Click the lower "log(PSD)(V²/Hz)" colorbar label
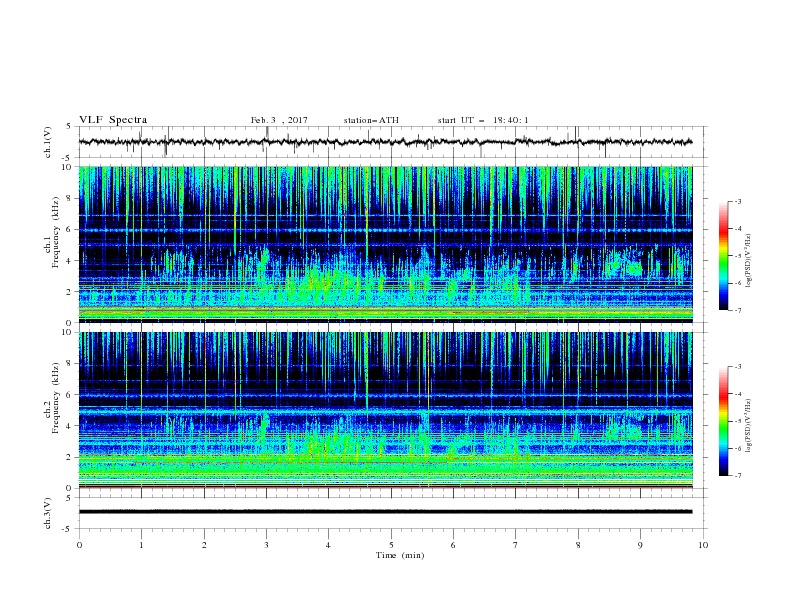This screenshot has width=792, height=612. [749, 426]
